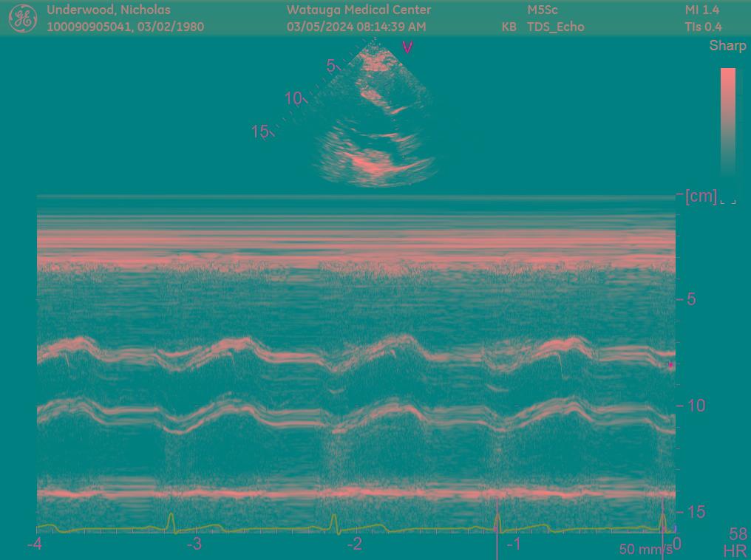Click the KB operator initials
Screen dimensions: 751x560
point(509,27)
